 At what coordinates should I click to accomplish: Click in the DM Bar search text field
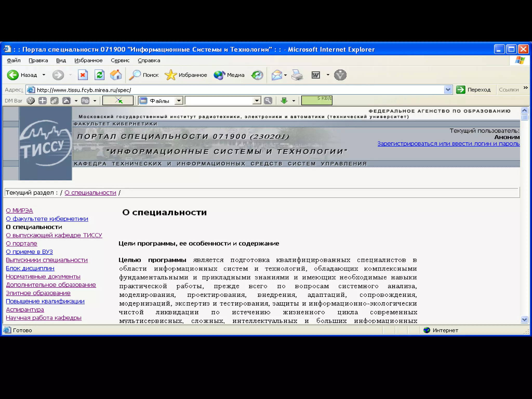(219, 101)
